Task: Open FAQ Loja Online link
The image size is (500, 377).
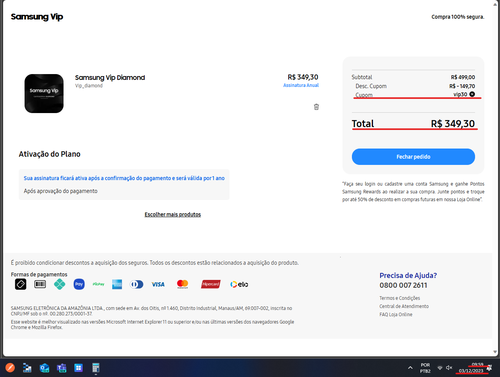Action: tap(396, 314)
